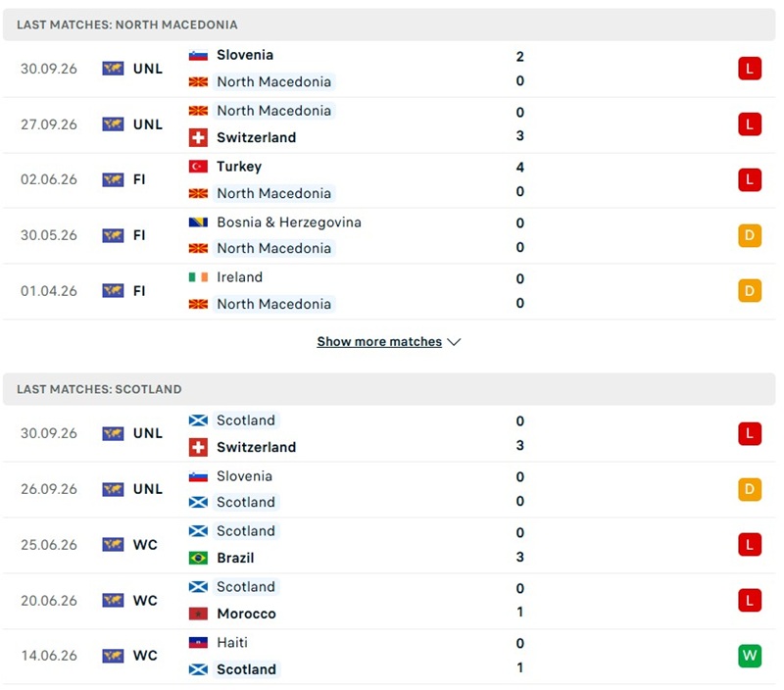Click the UNL competition icon on 26.09.26
This screenshot has height=690, width=784.
pos(113,489)
